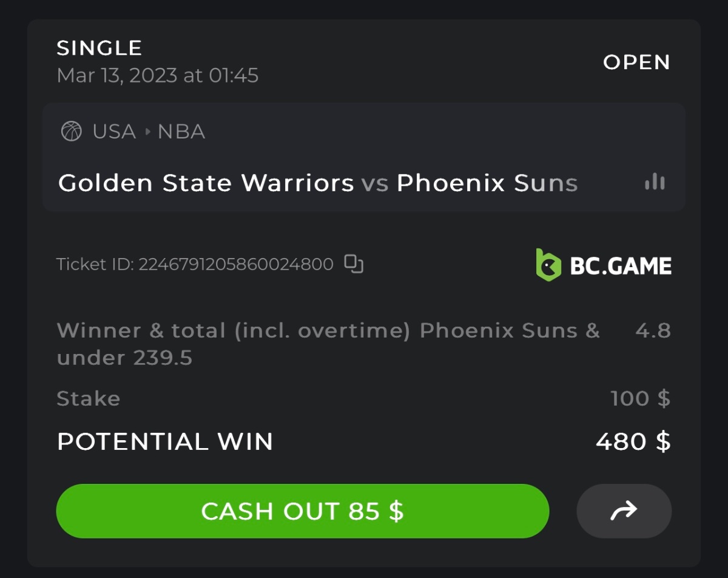This screenshot has height=578, width=728.
Task: Select the ticket ID number text
Action: pos(236,265)
